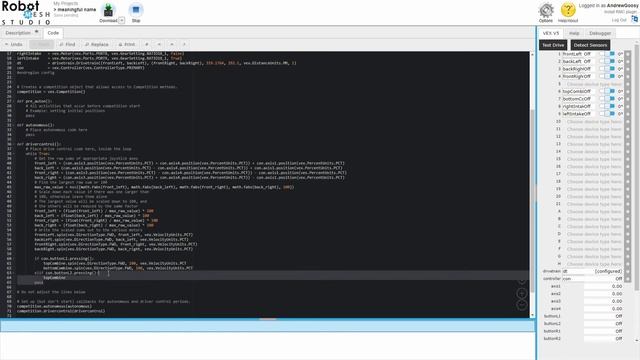This screenshot has width=640, height=360.
Task: Click the Print toolbar button
Action: click(127, 44)
